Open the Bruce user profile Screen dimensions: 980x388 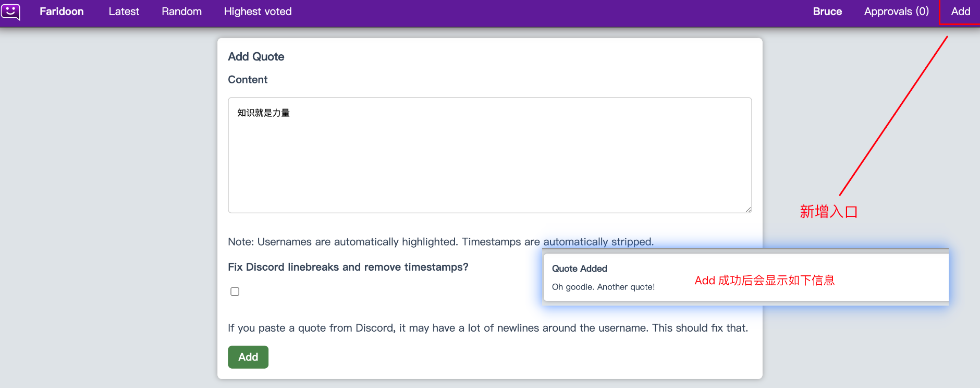827,11
